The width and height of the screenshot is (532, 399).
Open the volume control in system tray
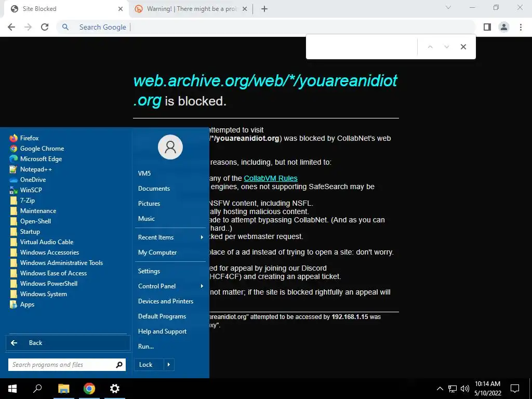click(465, 389)
